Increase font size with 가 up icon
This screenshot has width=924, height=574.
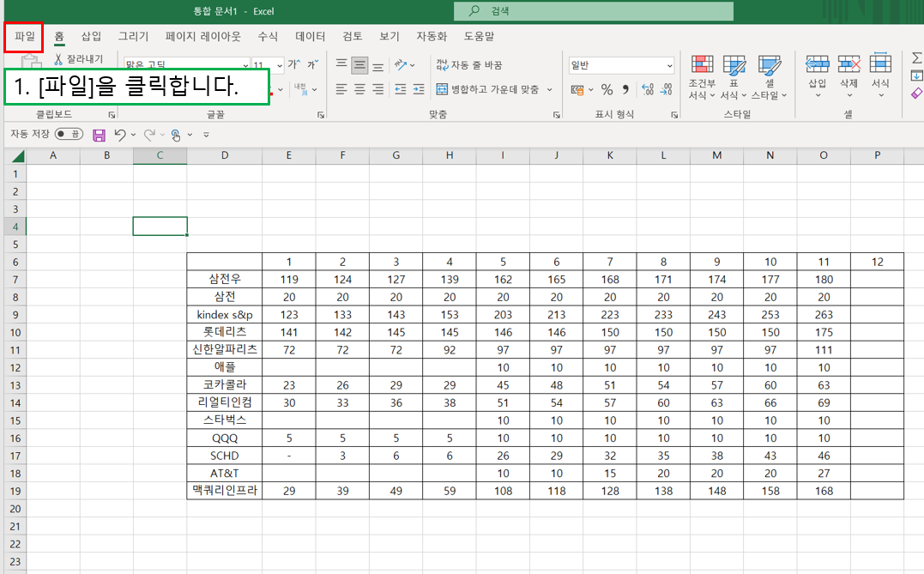[x=294, y=64]
